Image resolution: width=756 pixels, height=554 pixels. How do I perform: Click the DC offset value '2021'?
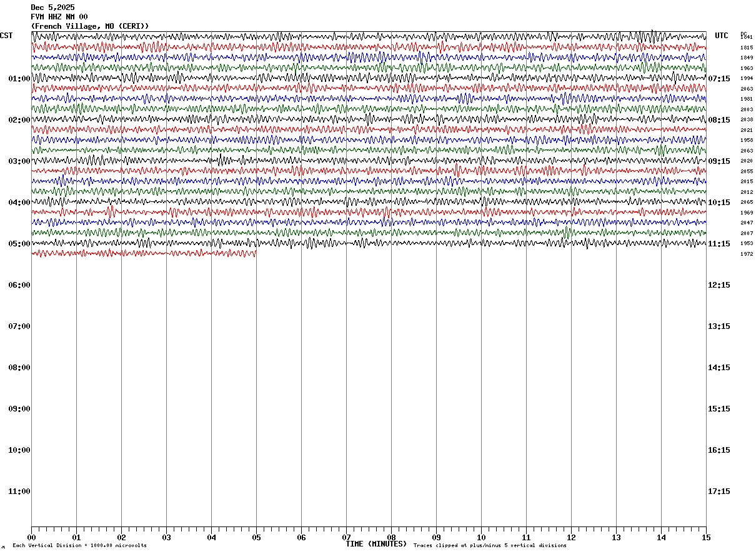tap(747, 130)
